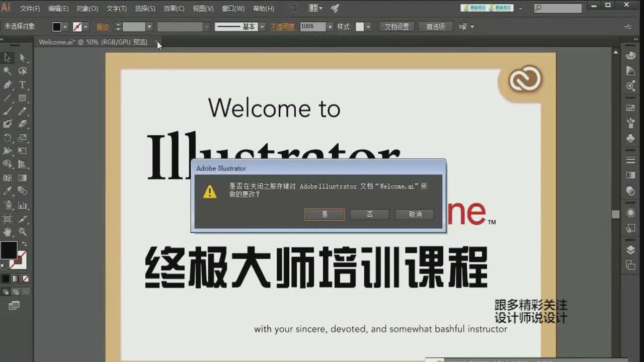This screenshot has height=362, width=644.
Task: Apply Gradient fill mode button
Action: coord(16,278)
